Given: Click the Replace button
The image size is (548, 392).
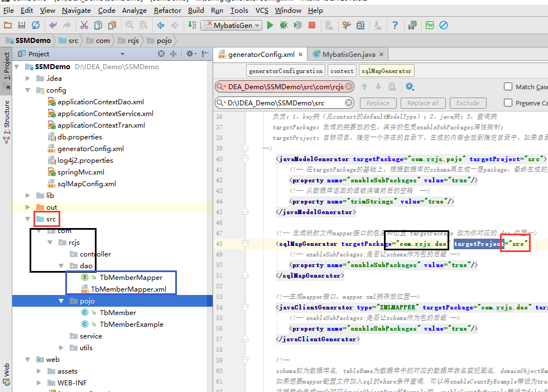Looking at the screenshot, I should (378, 103).
